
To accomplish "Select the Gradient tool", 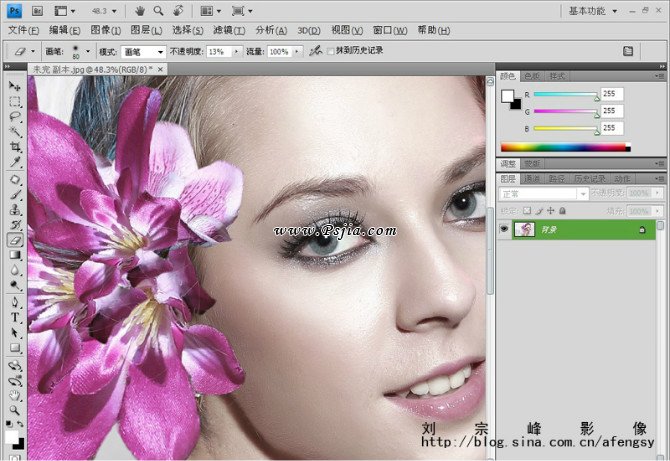I will 15,255.
